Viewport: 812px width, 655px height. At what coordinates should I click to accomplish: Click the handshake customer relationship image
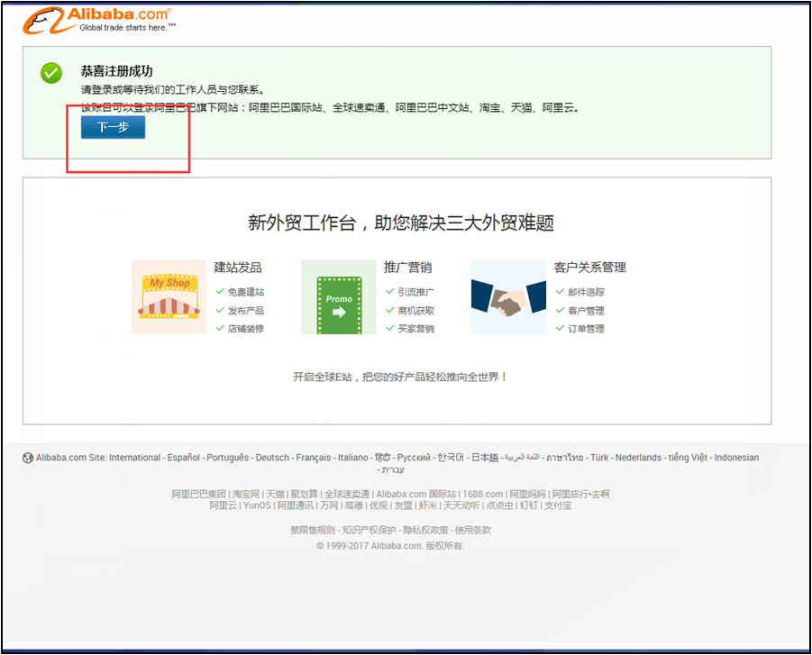coord(508,297)
